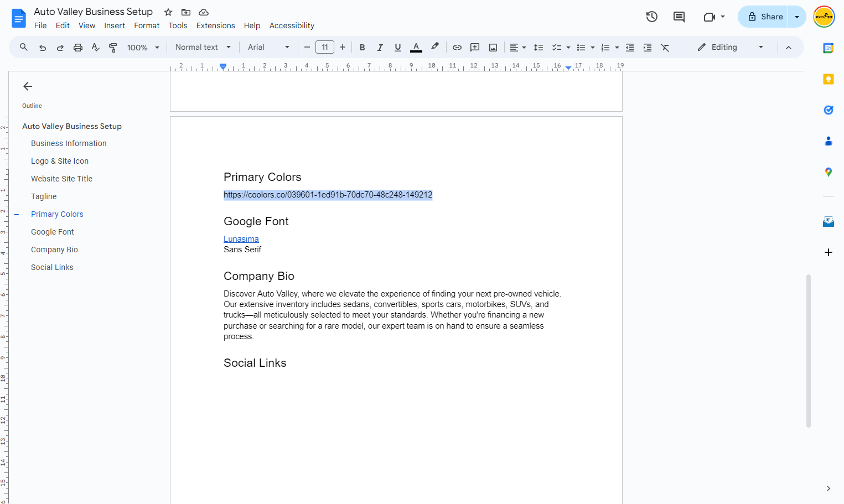Open Google Keep side panel
The height and width of the screenshot is (504, 844).
click(829, 79)
